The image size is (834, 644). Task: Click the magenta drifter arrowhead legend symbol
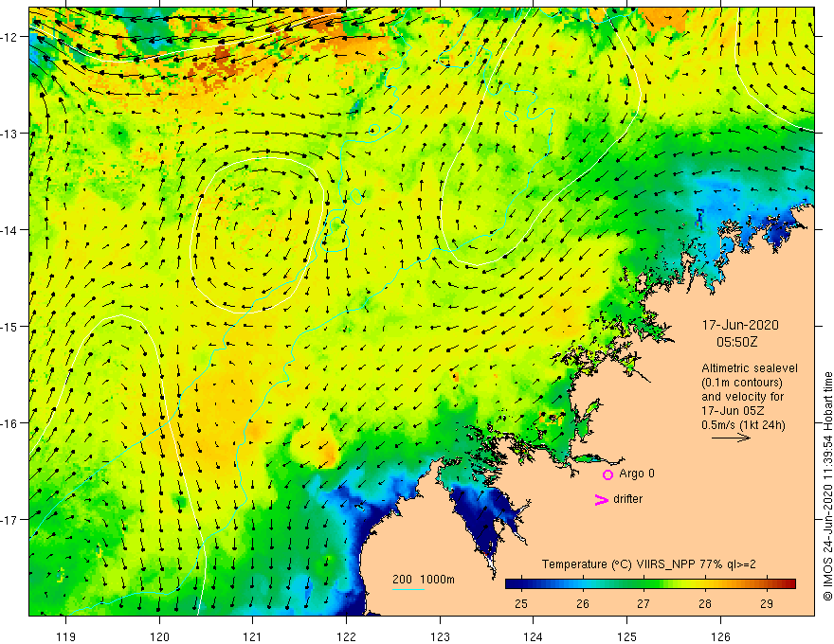coord(601,499)
